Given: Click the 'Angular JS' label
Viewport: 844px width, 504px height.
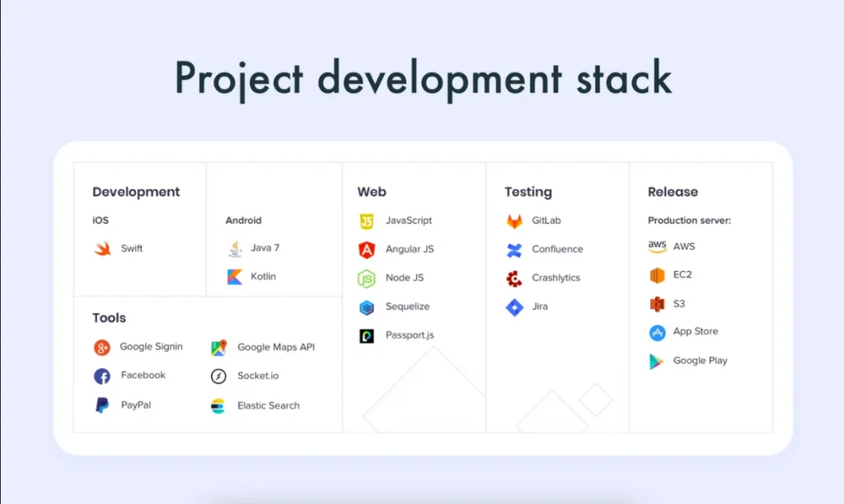Looking at the screenshot, I should [x=410, y=250].
